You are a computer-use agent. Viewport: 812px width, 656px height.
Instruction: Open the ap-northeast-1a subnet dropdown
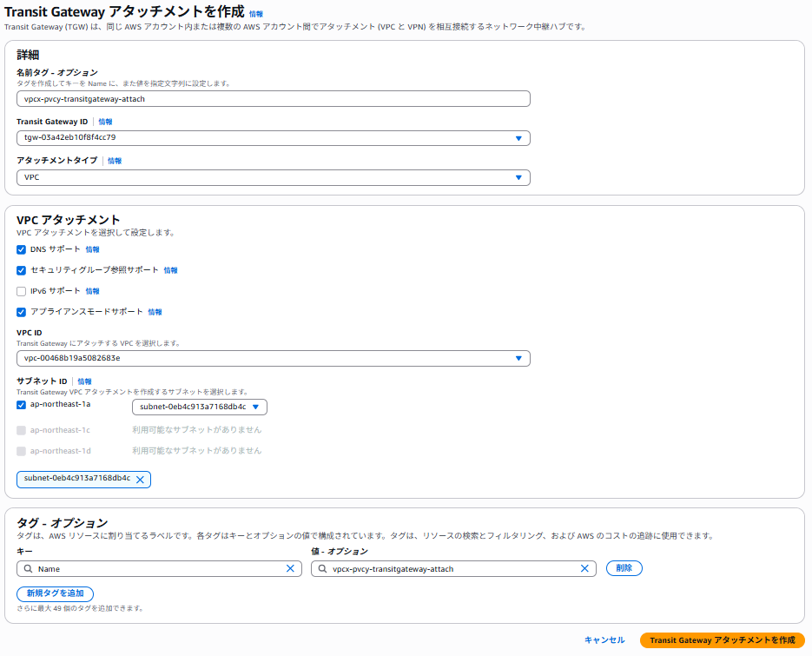click(200, 407)
